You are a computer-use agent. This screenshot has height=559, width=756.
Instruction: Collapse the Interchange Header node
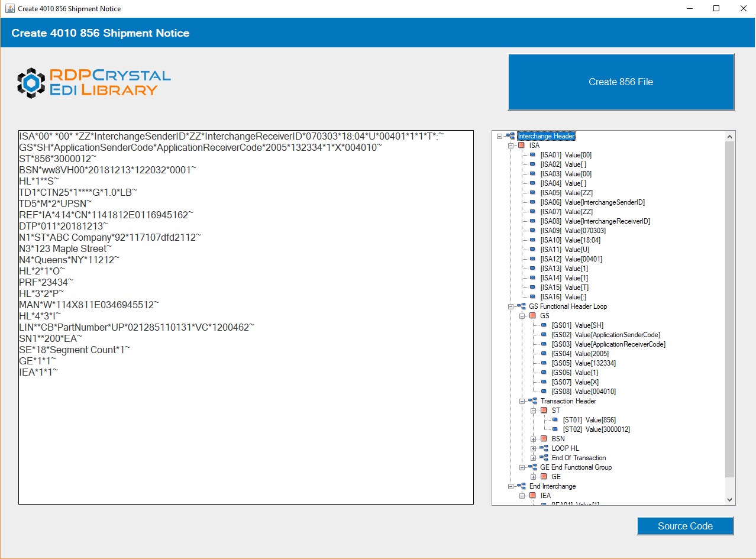click(500, 136)
